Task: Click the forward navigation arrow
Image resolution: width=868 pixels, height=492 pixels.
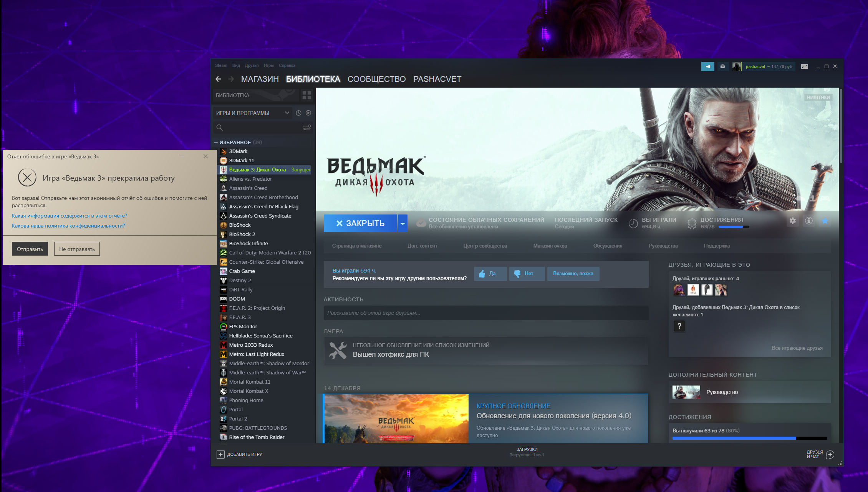Action: 231,79
